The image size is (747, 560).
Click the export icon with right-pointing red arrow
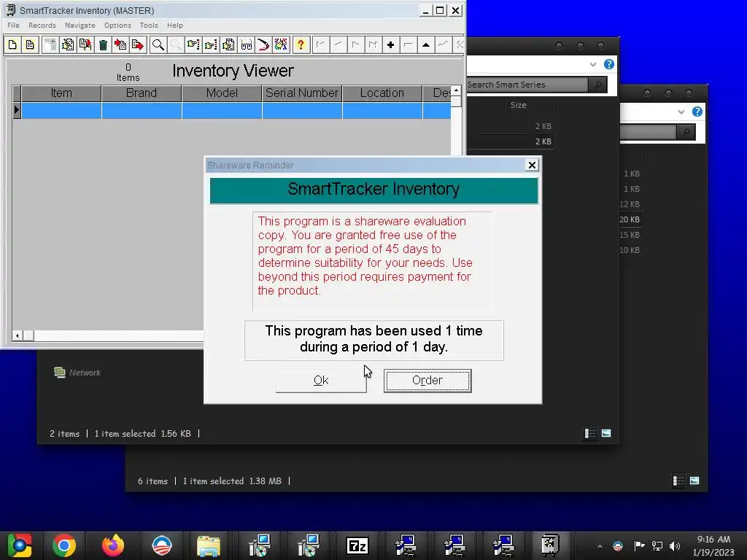(x=138, y=44)
